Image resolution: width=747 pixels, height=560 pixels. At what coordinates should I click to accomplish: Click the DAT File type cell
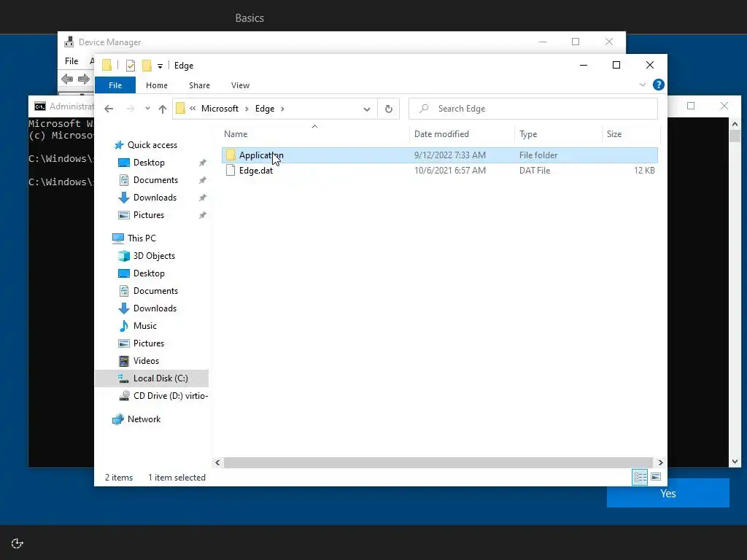(535, 171)
